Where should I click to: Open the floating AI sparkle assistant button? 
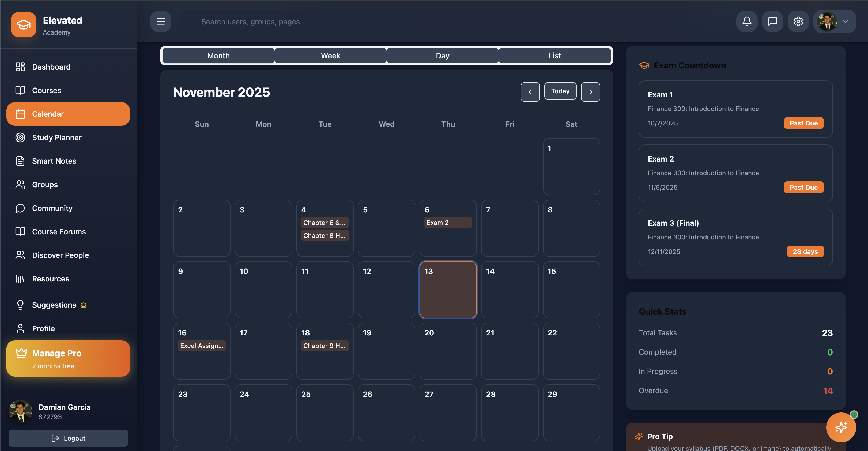coord(841,427)
